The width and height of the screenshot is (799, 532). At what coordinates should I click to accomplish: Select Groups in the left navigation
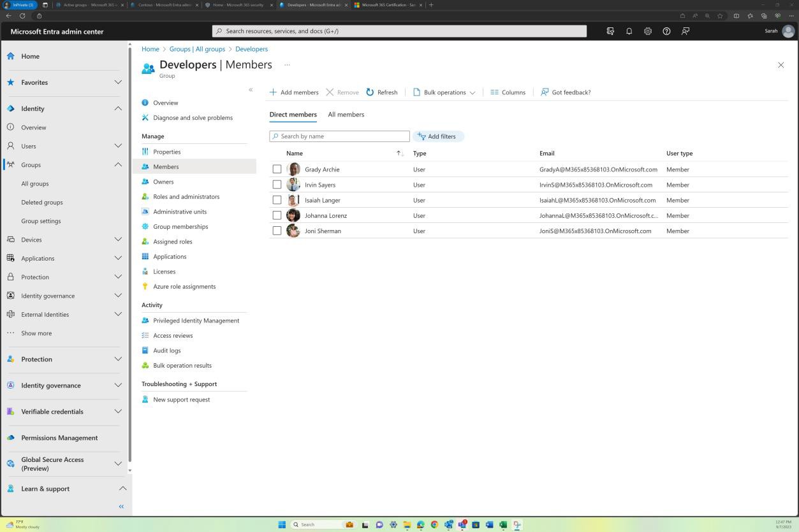(31, 164)
